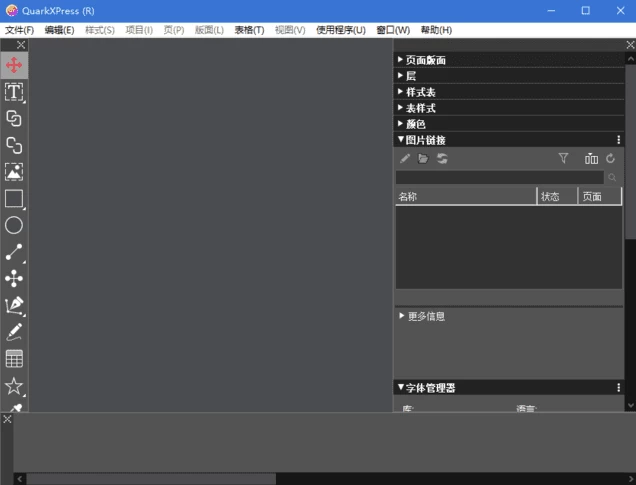Select the Bezier Pen tool
Viewport: 636px width, 485px height.
14,305
